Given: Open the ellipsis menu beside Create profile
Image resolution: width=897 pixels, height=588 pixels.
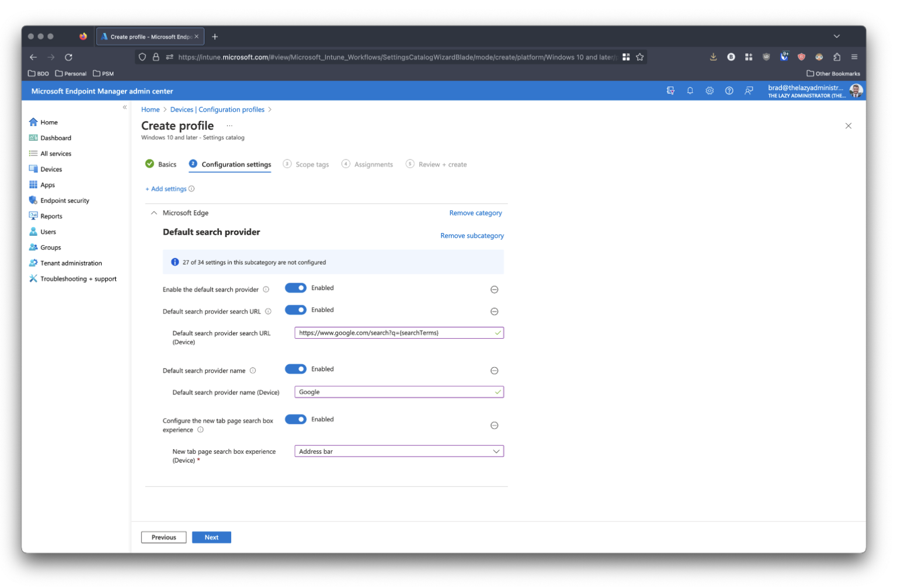Looking at the screenshot, I should (x=230, y=126).
